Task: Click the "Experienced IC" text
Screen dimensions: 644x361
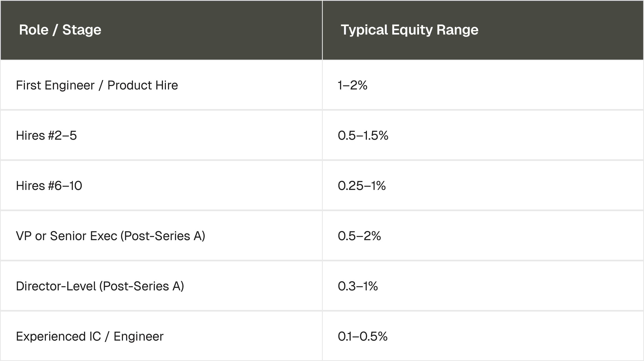Action: pyautogui.click(x=58, y=336)
